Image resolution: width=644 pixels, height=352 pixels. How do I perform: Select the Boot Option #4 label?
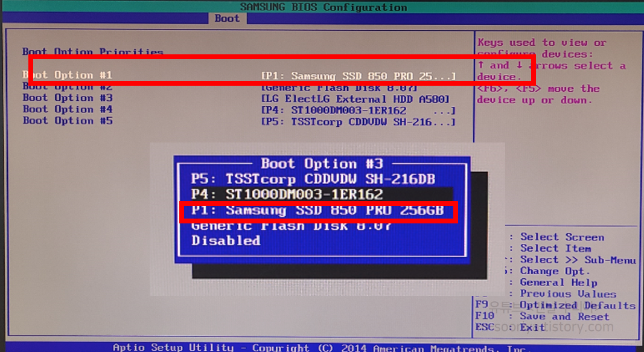pyautogui.click(x=68, y=109)
